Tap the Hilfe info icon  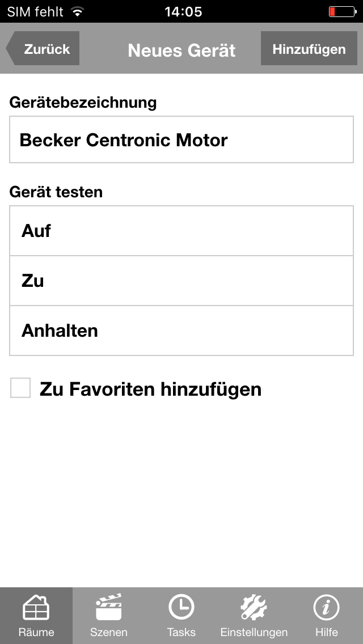[326, 608]
